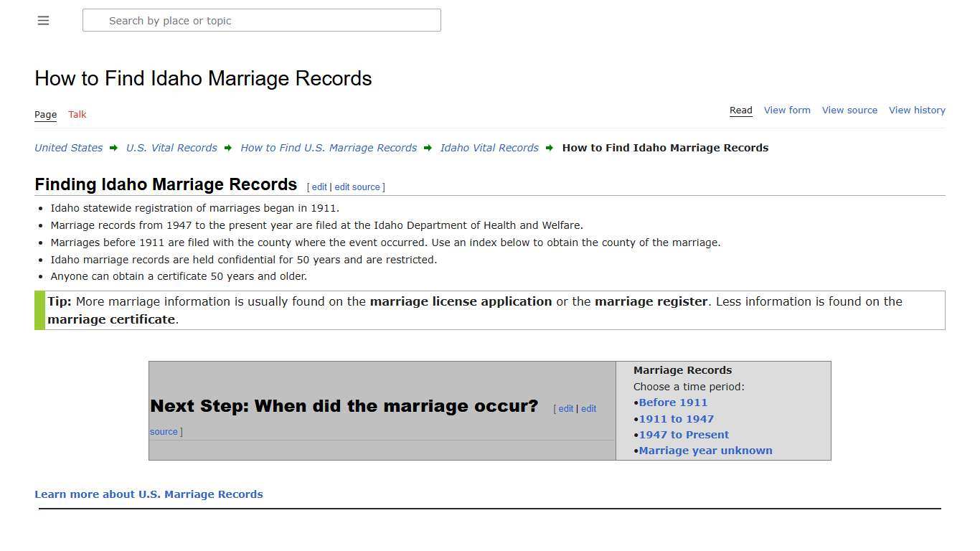Click the search magnifier in the search bar

pyautogui.click(x=95, y=20)
